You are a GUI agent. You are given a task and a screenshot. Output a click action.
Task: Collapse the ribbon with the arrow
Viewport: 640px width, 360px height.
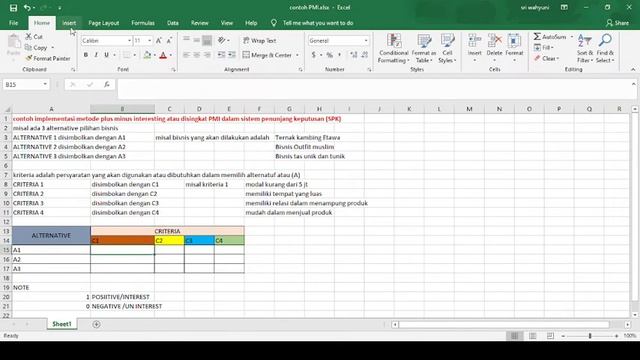(633, 70)
